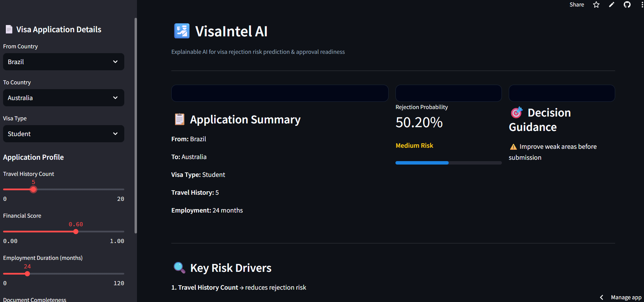The image size is (644, 302).
Task: Click the pencil edit icon
Action: [x=612, y=5]
